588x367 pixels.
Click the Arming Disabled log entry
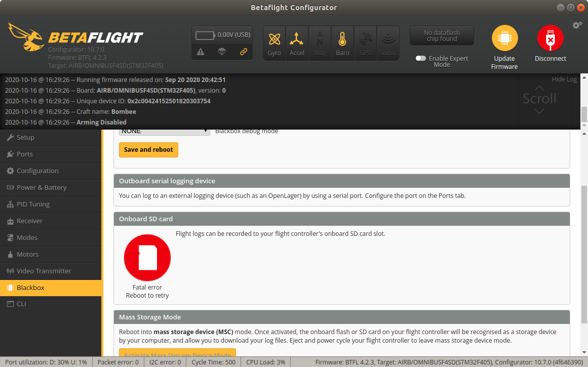(66, 122)
